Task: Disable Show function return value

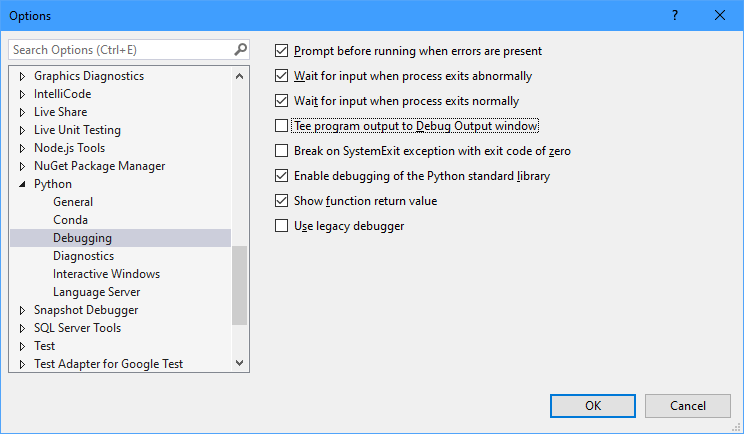Action: tap(281, 201)
